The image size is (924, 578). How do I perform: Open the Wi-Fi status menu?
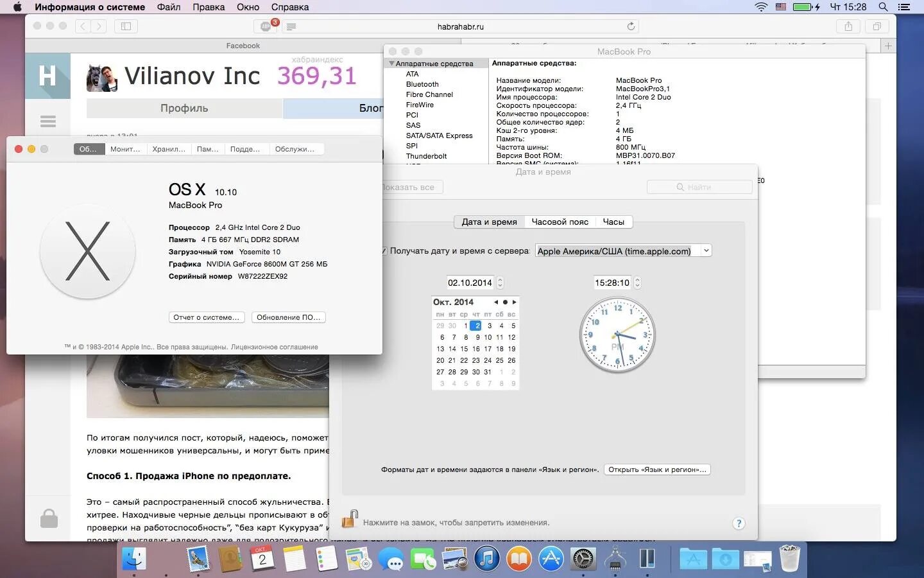pyautogui.click(x=761, y=7)
